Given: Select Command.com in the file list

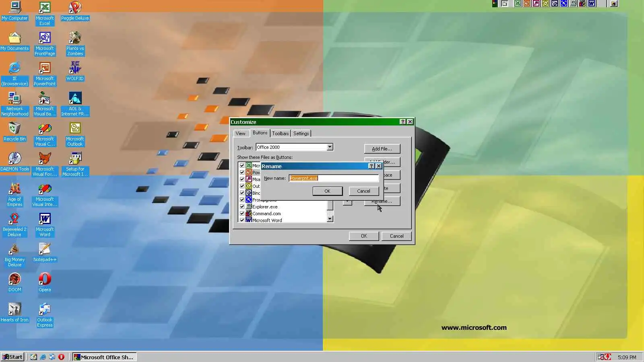Looking at the screenshot, I should point(266,214).
